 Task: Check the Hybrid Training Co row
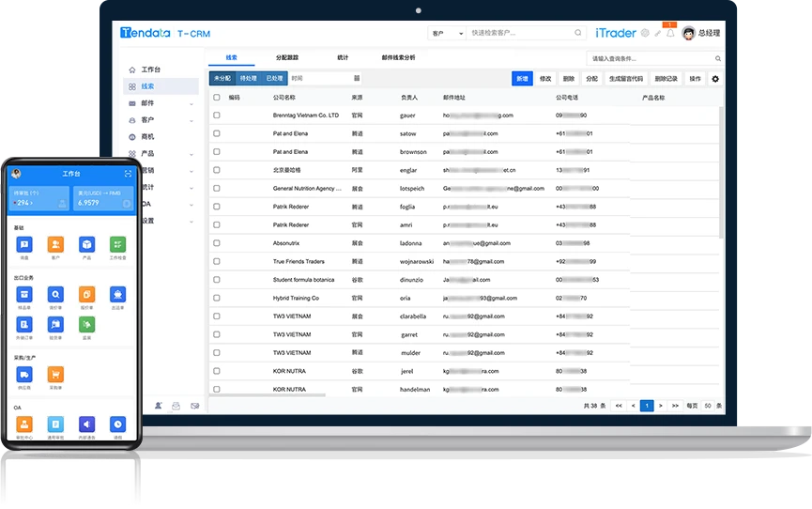tap(217, 298)
